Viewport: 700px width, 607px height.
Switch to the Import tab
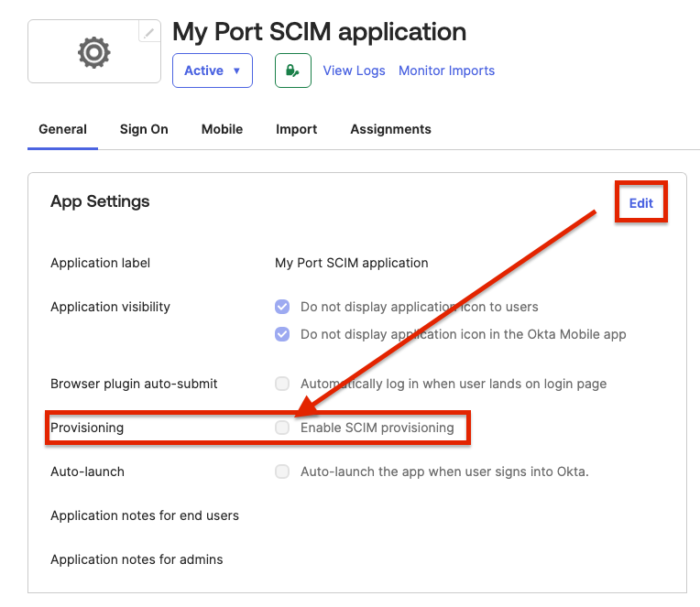(297, 129)
